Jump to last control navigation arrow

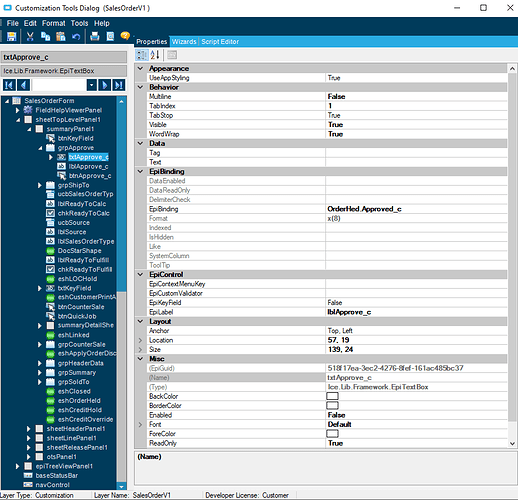[x=119, y=85]
